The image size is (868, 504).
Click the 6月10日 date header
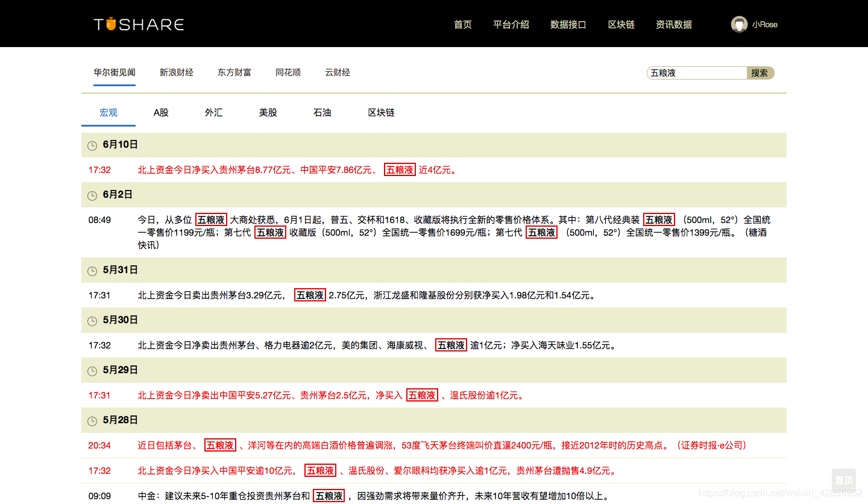pos(434,145)
